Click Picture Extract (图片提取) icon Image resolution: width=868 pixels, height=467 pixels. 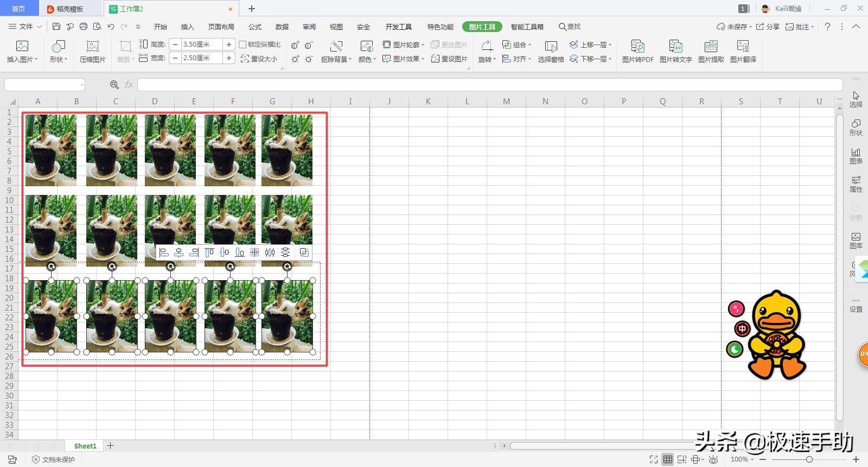coord(711,52)
